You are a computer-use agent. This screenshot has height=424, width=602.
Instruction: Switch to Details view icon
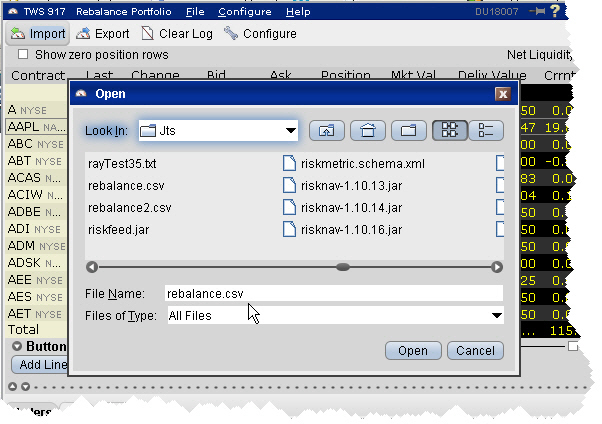pyautogui.click(x=486, y=130)
